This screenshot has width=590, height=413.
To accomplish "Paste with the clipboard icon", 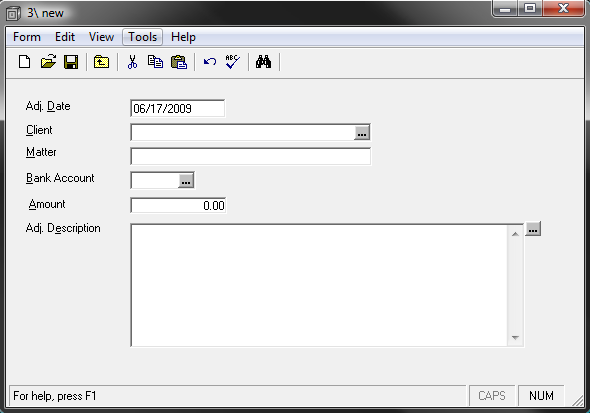I will (x=179, y=62).
